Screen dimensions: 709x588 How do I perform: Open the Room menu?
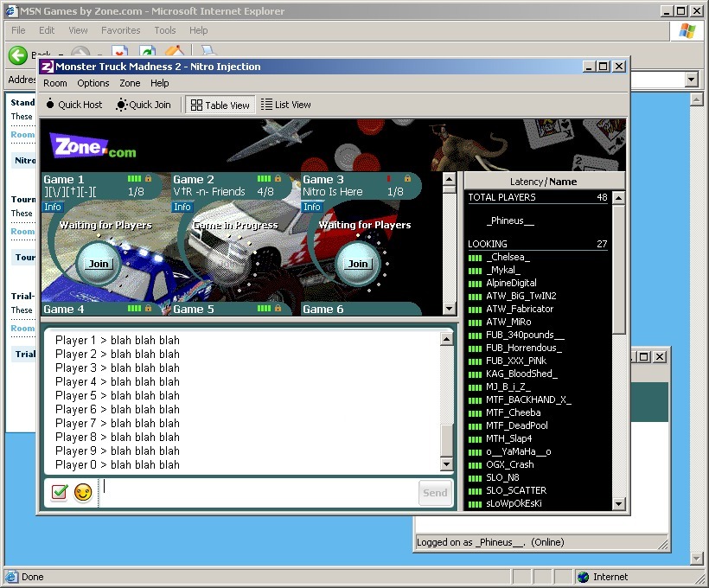point(55,83)
